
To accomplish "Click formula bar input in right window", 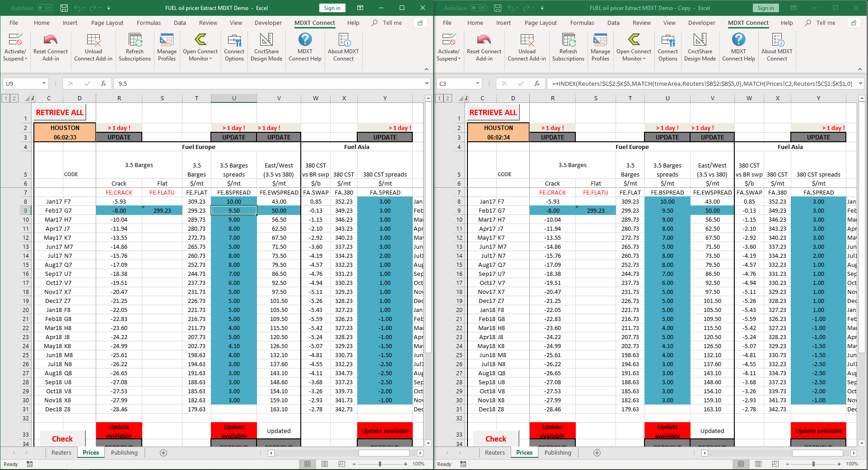I will click(702, 84).
